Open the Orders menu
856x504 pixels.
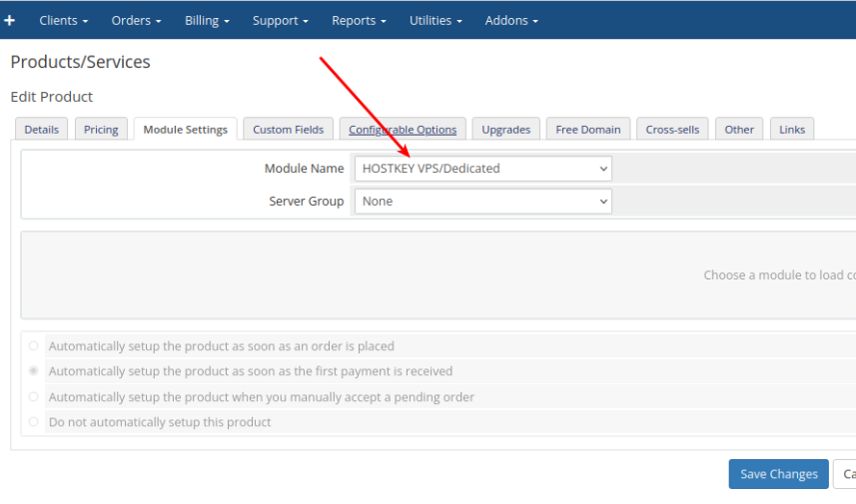click(x=136, y=21)
